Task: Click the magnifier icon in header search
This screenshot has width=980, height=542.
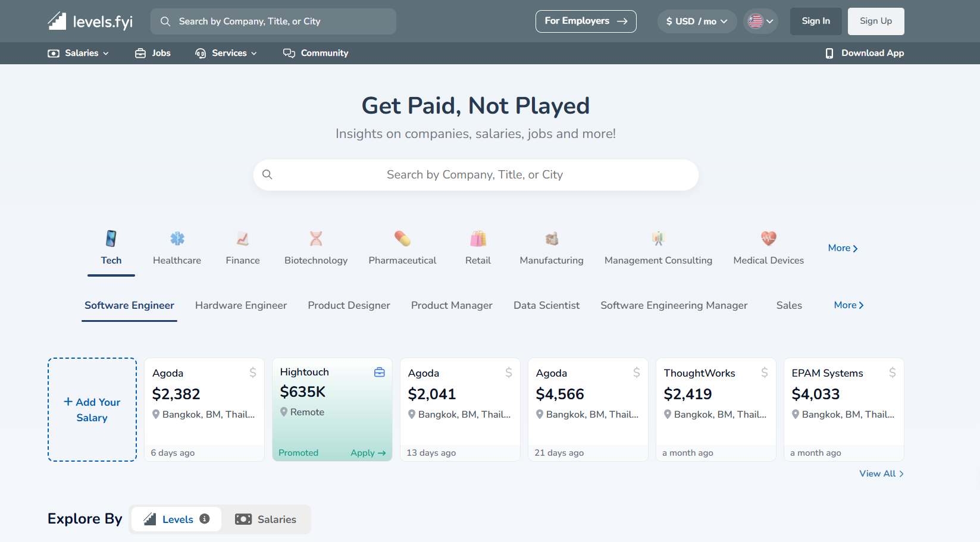Action: [165, 21]
